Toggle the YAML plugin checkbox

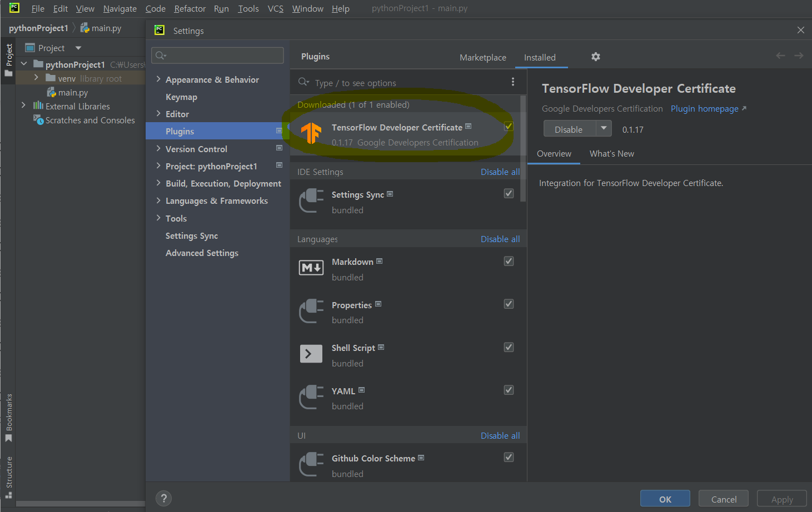509,390
